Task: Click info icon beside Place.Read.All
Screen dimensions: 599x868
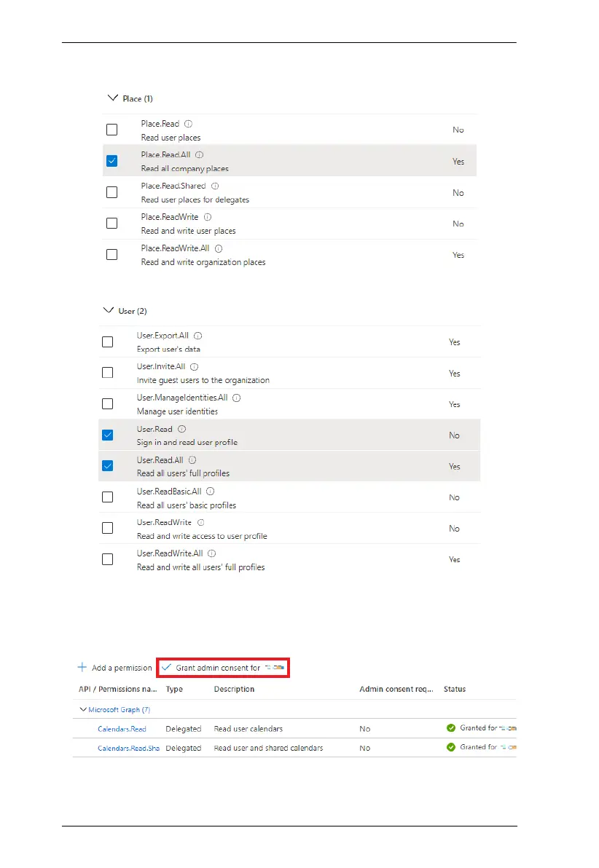Action: pos(200,155)
